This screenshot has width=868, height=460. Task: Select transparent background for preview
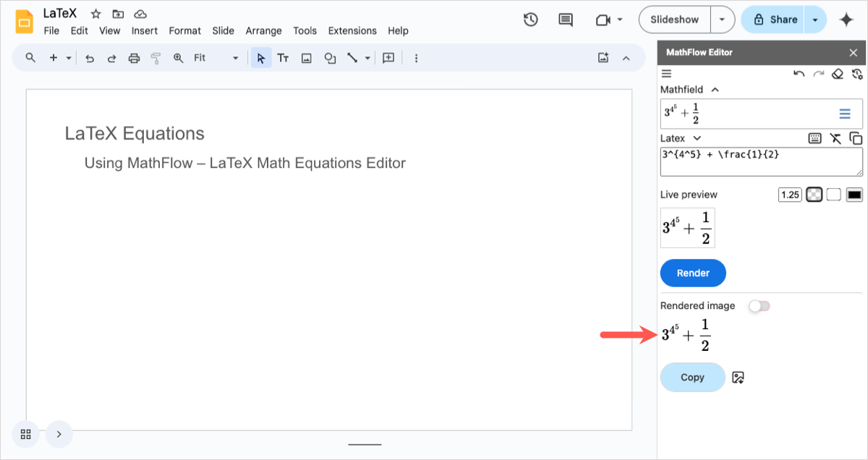pyautogui.click(x=814, y=195)
